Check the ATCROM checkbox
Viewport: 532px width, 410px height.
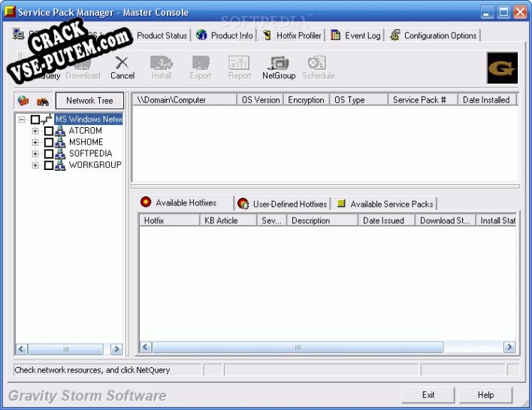(x=49, y=131)
